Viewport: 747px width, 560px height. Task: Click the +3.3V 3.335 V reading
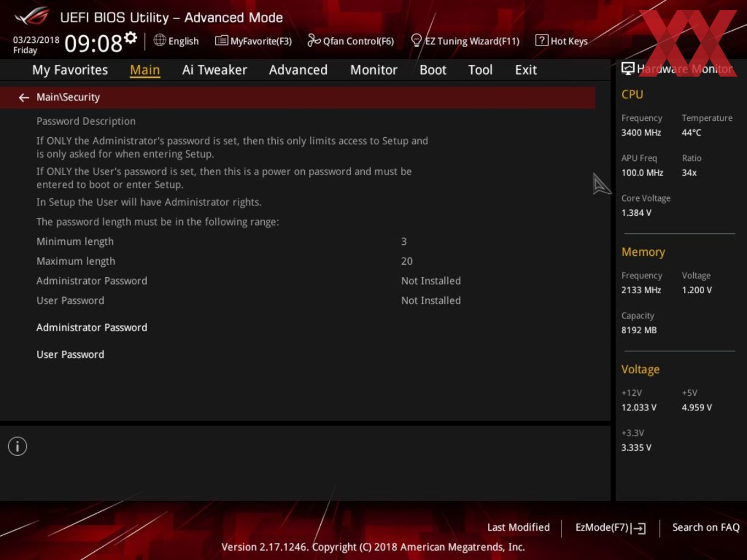pyautogui.click(x=636, y=447)
